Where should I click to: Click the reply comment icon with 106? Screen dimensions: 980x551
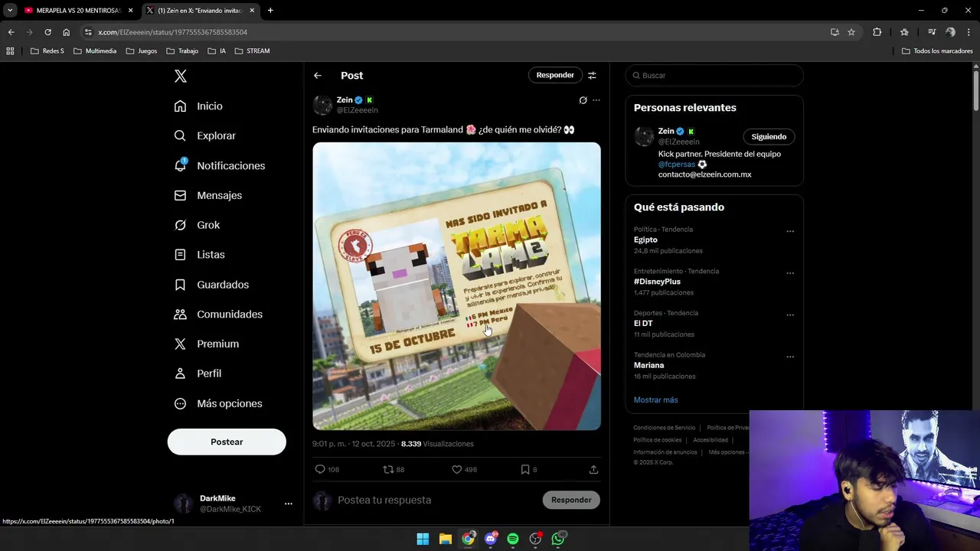tap(320, 469)
